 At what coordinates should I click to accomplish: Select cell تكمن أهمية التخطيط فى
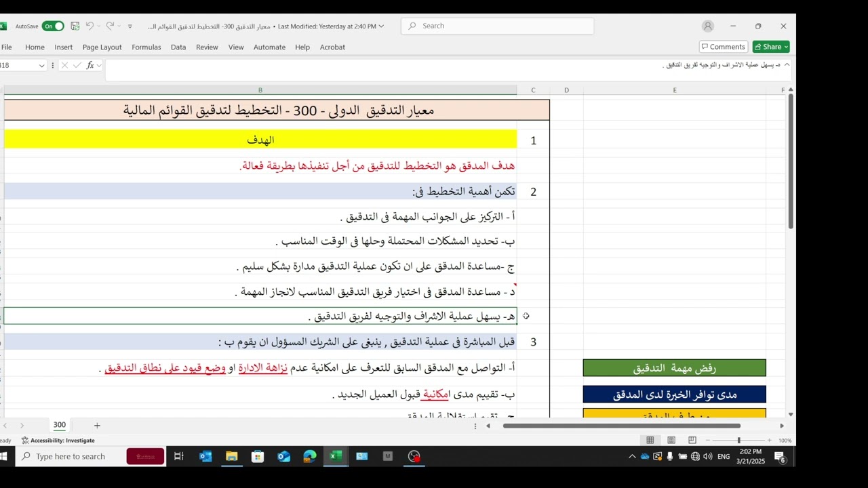260,192
